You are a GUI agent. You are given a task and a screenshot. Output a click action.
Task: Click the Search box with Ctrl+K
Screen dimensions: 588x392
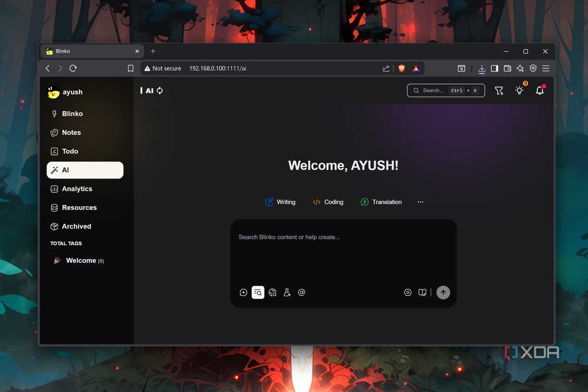coord(446,91)
